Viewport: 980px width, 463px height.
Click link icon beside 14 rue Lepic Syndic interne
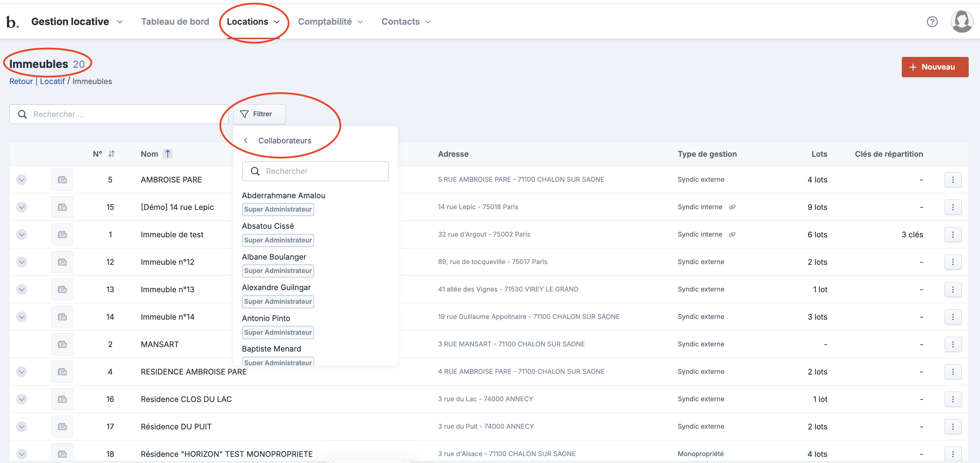click(x=732, y=207)
